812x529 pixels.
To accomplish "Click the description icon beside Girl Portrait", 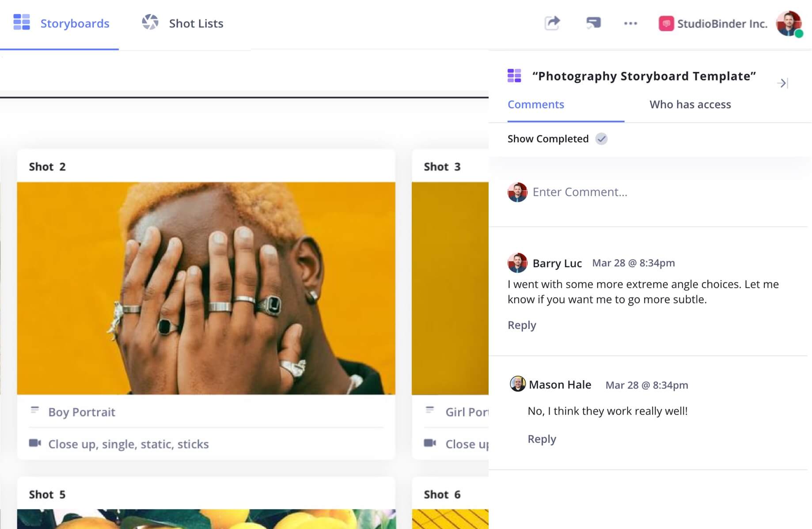I will 430,410.
